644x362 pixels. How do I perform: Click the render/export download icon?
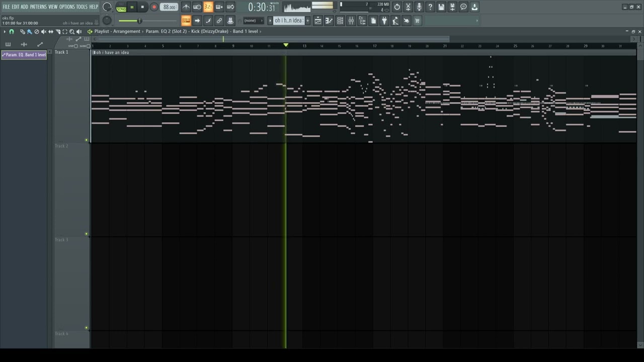pyautogui.click(x=474, y=7)
